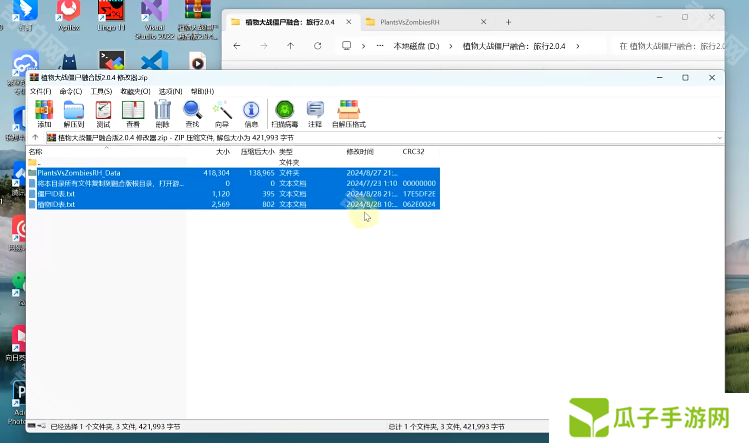Screen dimensions: 749x443
Task: Click Explorer's Up directory arrow
Action: (290, 46)
